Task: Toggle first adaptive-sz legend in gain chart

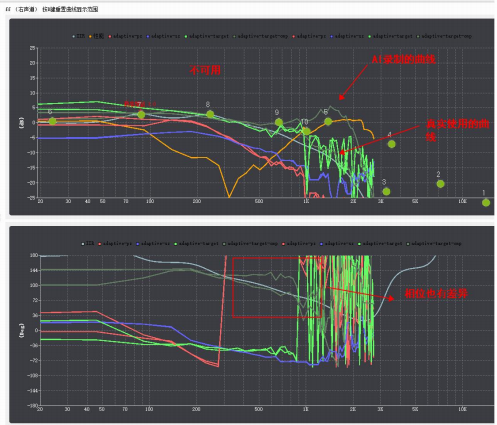Action: pyautogui.click(x=163, y=36)
